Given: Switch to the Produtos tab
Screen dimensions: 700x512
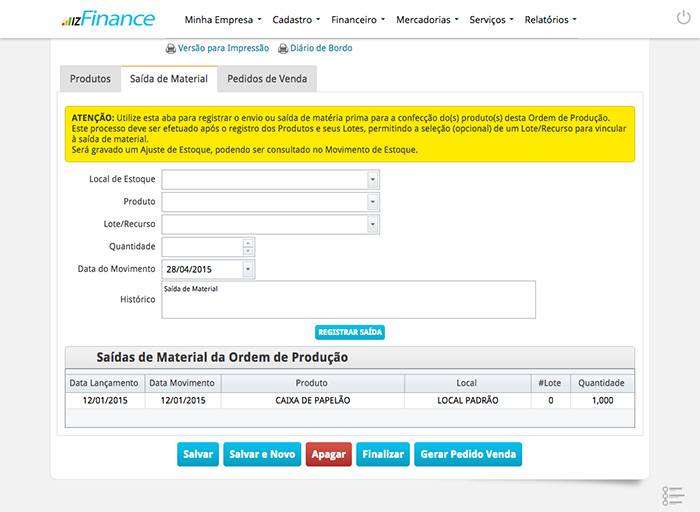Looking at the screenshot, I should [x=90, y=79].
